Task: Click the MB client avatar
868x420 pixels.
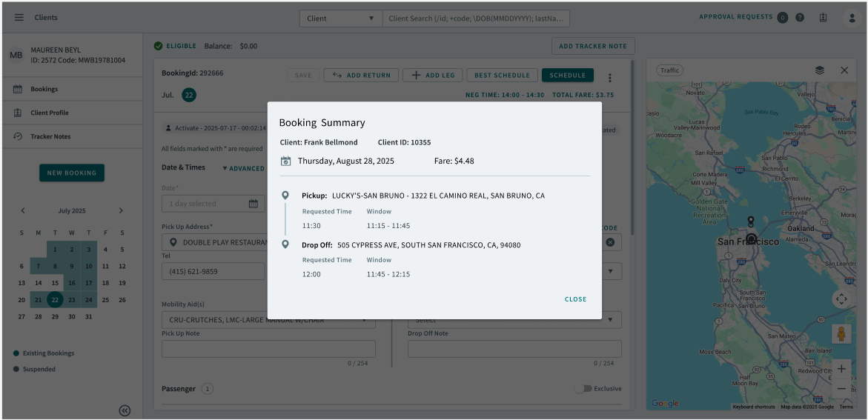Action: [16, 55]
